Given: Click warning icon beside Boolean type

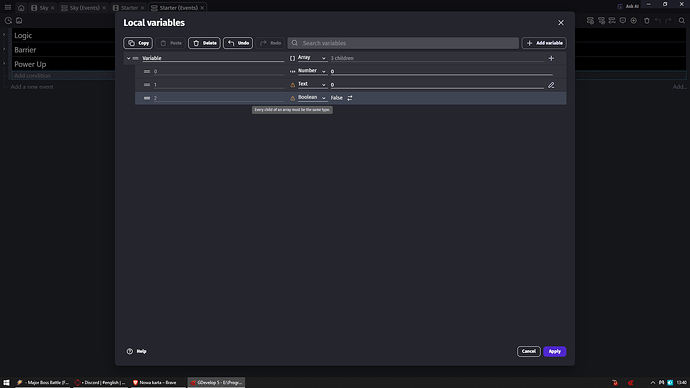Looking at the screenshot, I should pos(292,98).
